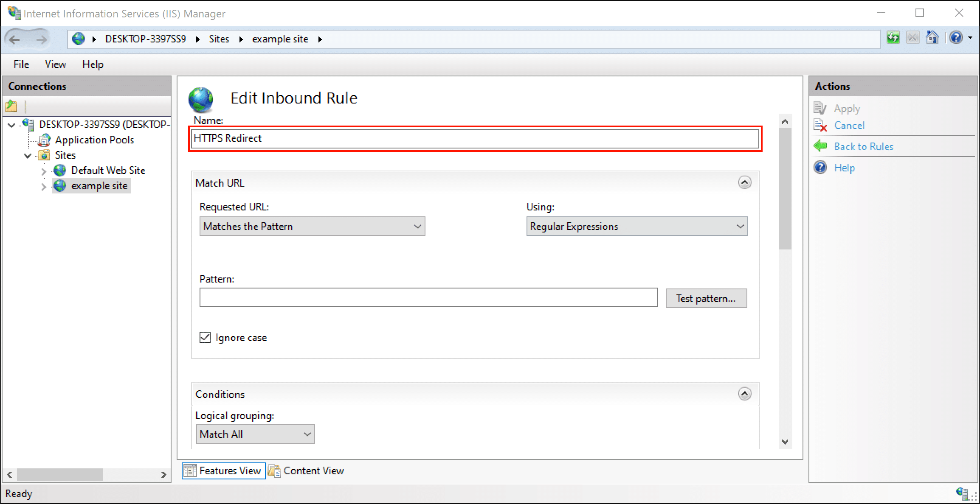This screenshot has width=980, height=504.
Task: Open the Logical grouping Match All dropdown
Action: (255, 434)
